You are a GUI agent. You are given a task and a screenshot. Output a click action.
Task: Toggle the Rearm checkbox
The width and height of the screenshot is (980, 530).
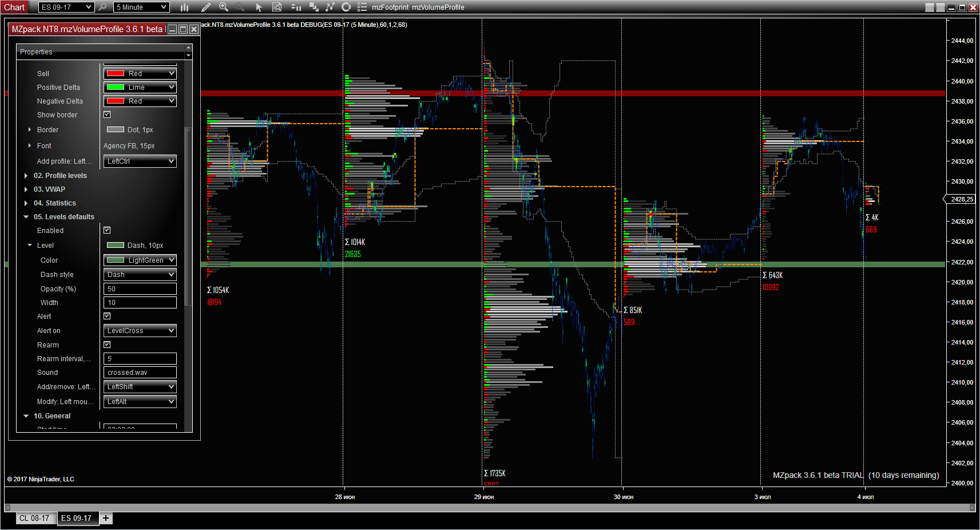(x=107, y=345)
